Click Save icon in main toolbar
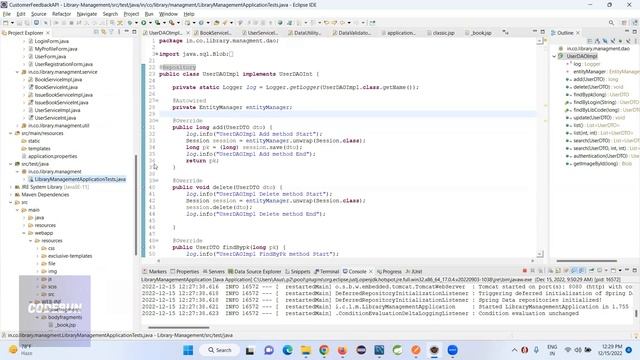 click(19, 23)
